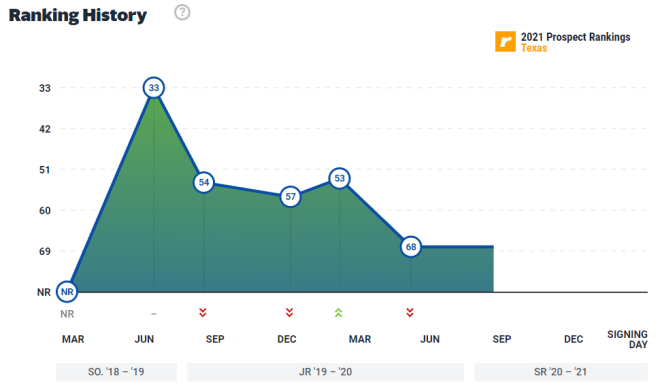The height and width of the screenshot is (391, 660).
Task: Click the SIGNING DAY axis label
Action: (x=627, y=339)
